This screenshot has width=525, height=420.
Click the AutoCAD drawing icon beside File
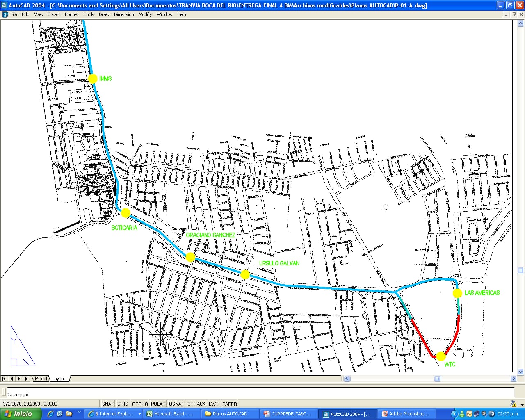click(x=5, y=14)
